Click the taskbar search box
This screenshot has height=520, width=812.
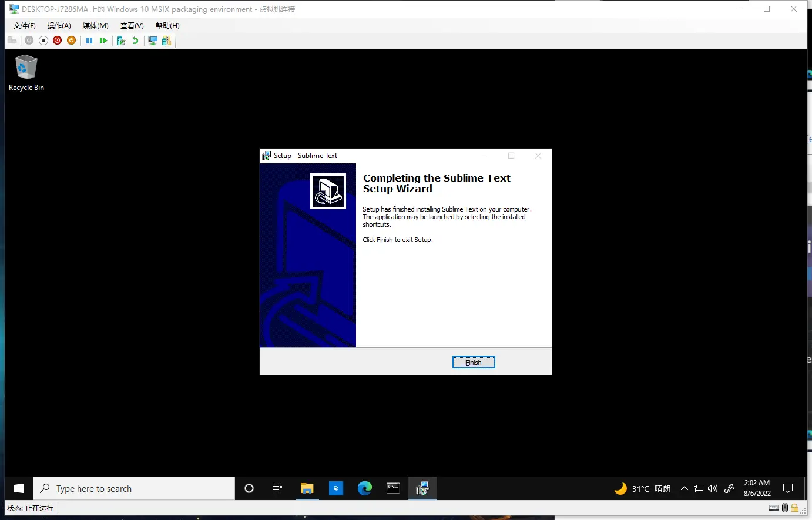[x=134, y=488]
